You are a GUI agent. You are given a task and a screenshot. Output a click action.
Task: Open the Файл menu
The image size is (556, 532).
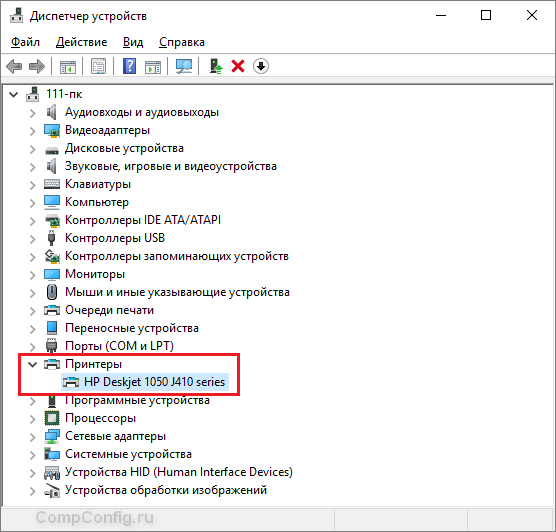pos(25,42)
